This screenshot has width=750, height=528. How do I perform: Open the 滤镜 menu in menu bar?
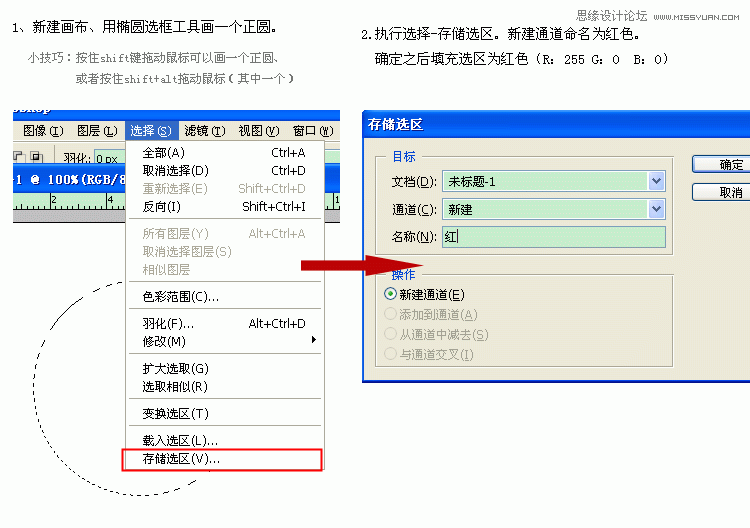click(x=205, y=130)
